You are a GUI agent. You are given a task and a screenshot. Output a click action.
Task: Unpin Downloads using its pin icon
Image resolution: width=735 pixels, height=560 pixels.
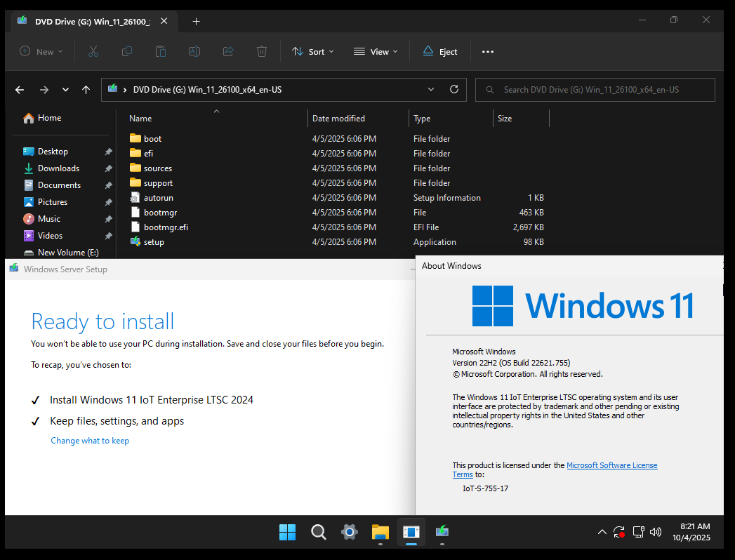click(x=108, y=168)
